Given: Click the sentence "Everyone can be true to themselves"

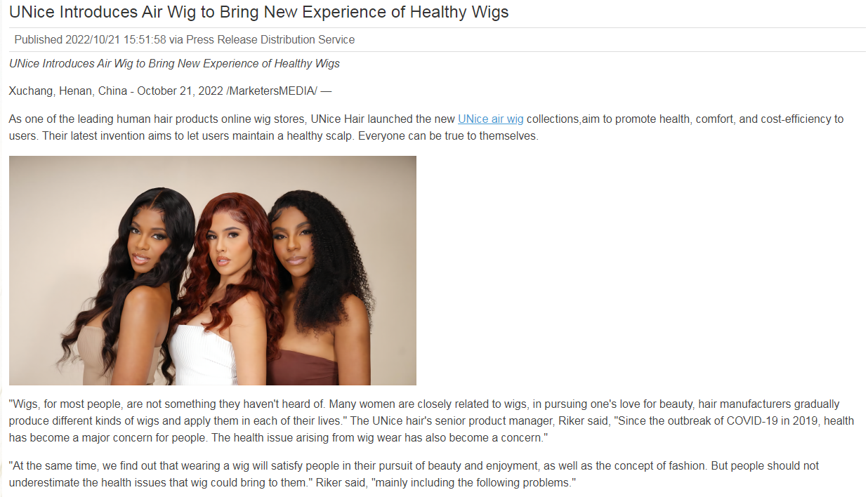Looking at the screenshot, I should click(448, 135).
